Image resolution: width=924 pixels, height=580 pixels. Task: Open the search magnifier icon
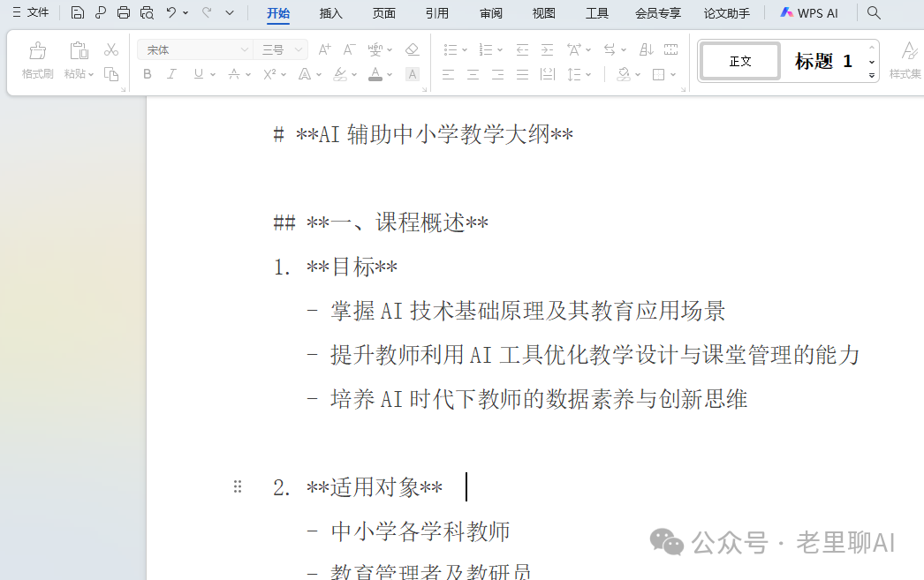(x=874, y=12)
